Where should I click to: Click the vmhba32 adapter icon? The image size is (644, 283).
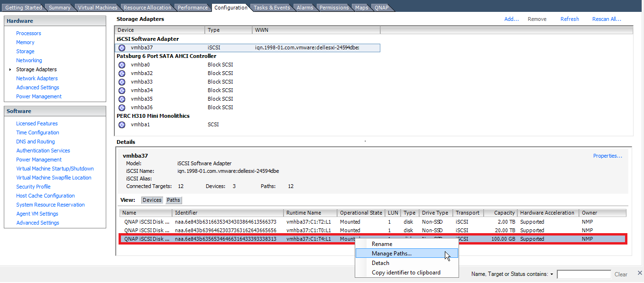122,74
